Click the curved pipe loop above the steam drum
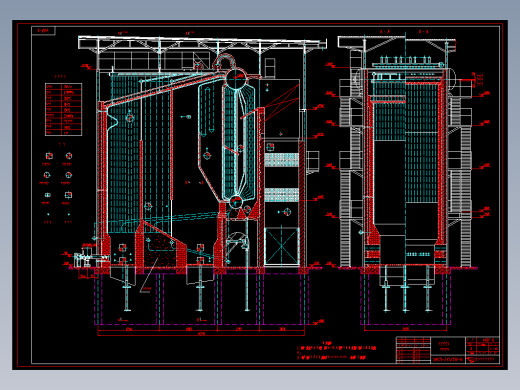 point(224,62)
